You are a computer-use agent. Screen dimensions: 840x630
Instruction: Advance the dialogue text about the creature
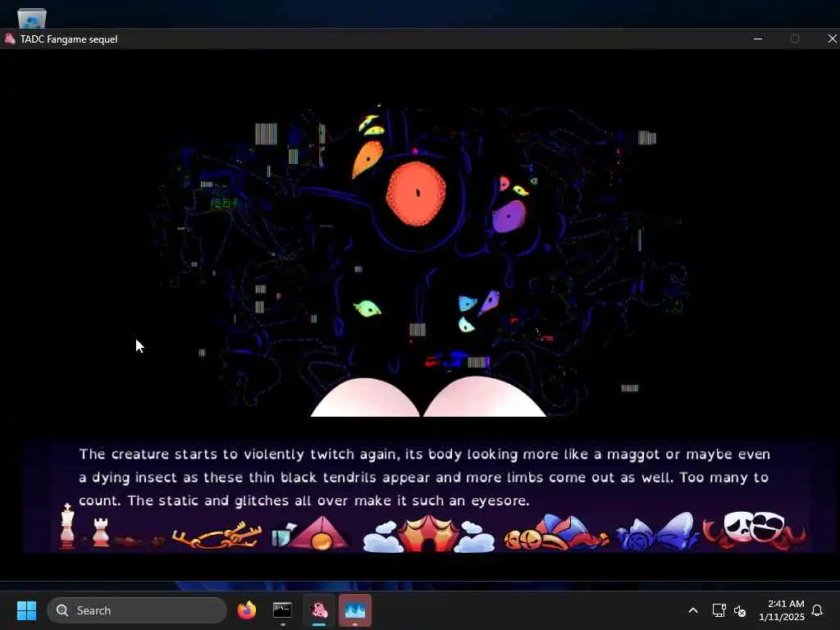[424, 477]
